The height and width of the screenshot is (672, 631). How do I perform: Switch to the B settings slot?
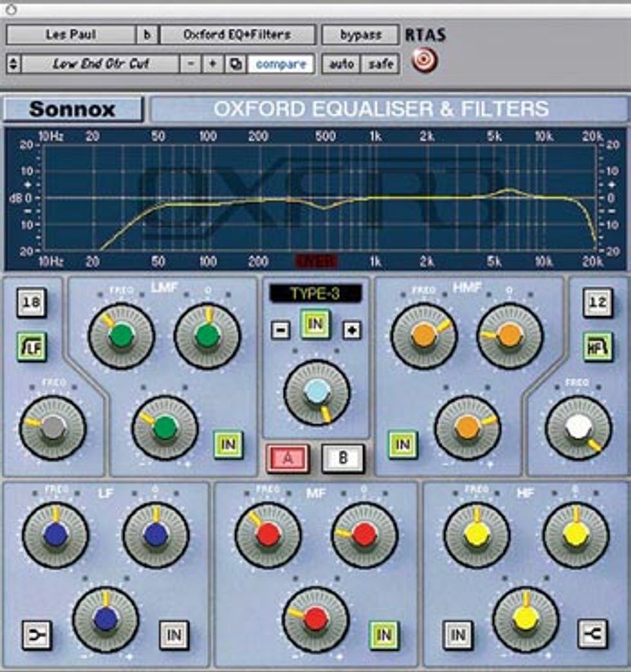pos(343,458)
